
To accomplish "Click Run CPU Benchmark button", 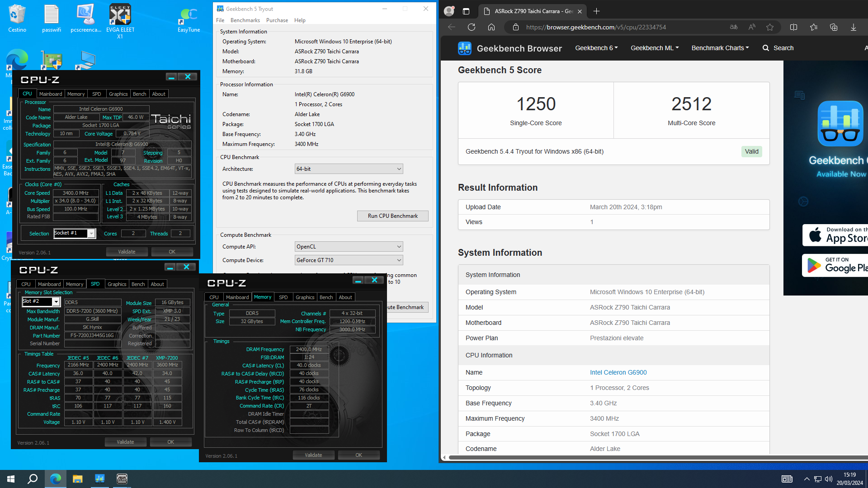I will coord(393,216).
